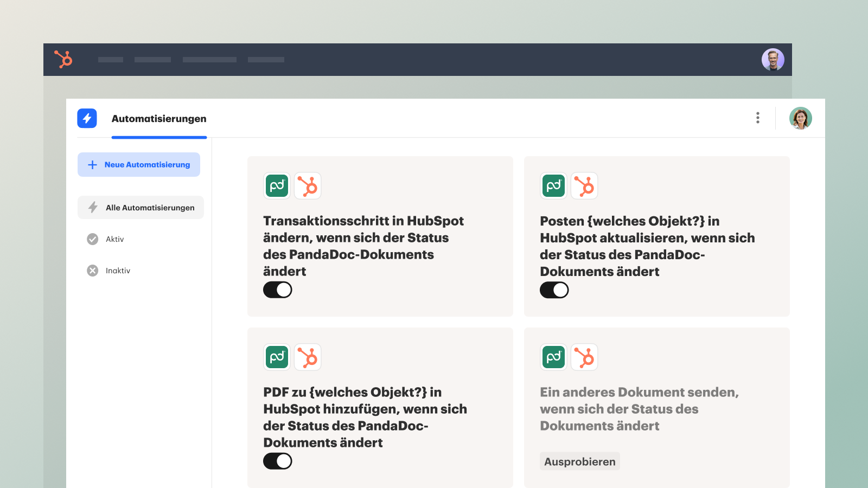The height and width of the screenshot is (488, 868).
Task: Click the blue lightning bolt Automations icon
Action: tap(87, 118)
